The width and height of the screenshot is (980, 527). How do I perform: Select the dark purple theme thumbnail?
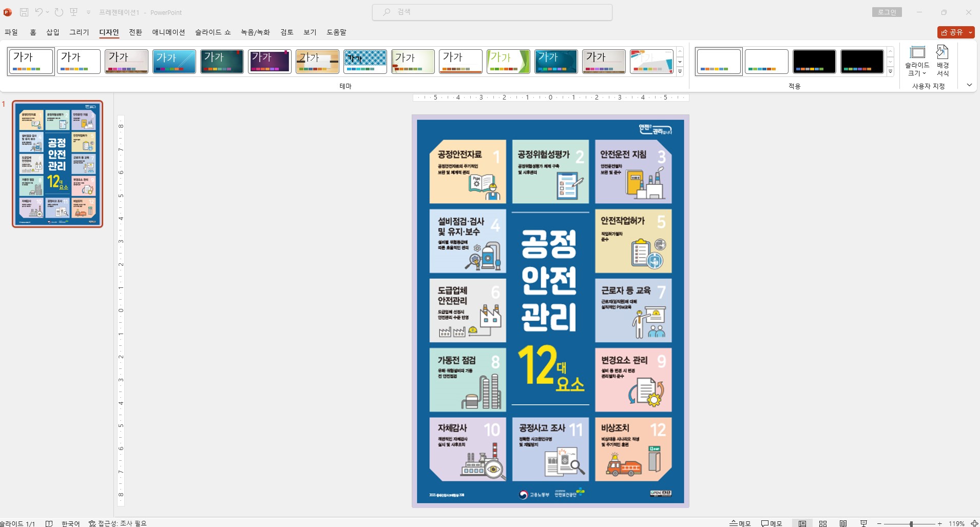(x=270, y=62)
